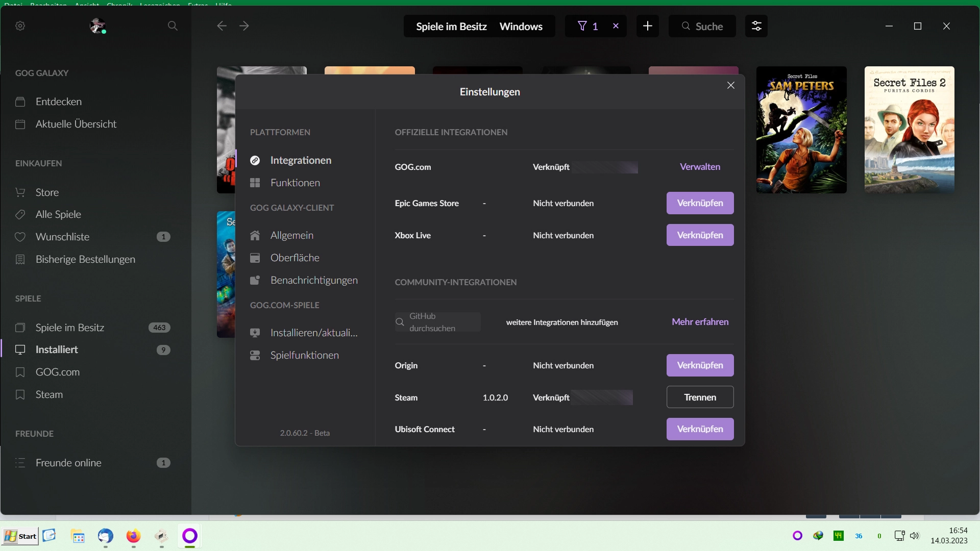Click the Steam version 1.0.2.0
The image size is (980, 551).
(x=495, y=397)
